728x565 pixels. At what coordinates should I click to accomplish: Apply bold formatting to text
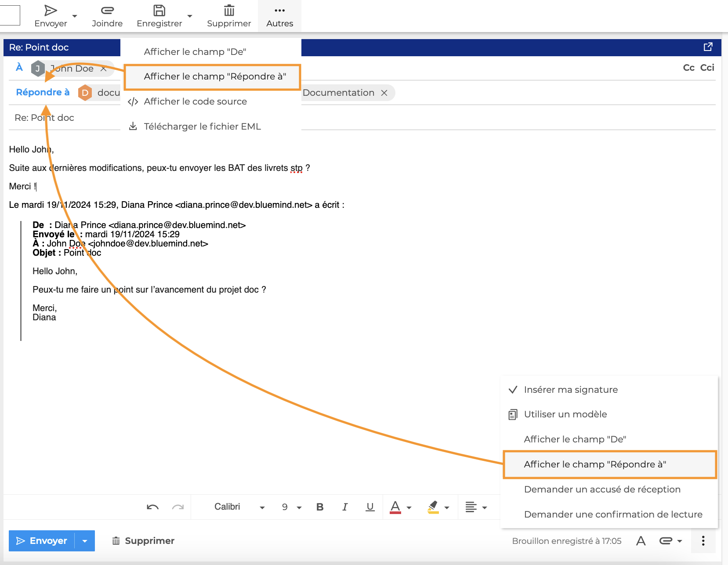click(x=320, y=507)
